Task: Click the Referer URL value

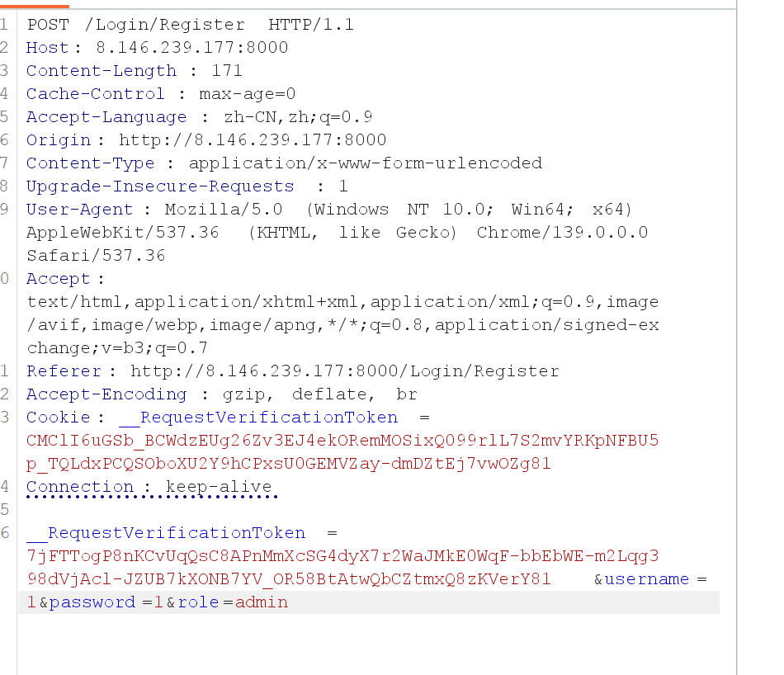Action: coord(345,371)
